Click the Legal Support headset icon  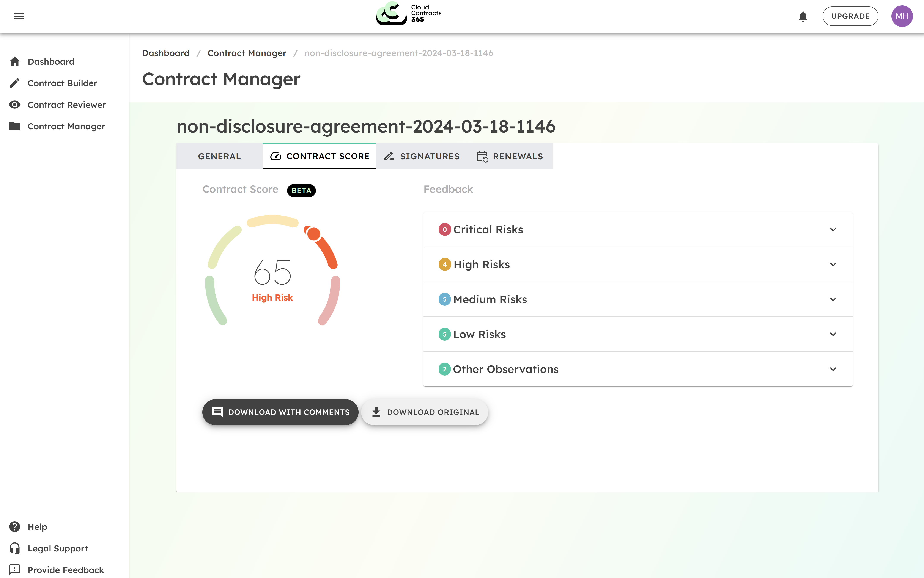(14, 548)
